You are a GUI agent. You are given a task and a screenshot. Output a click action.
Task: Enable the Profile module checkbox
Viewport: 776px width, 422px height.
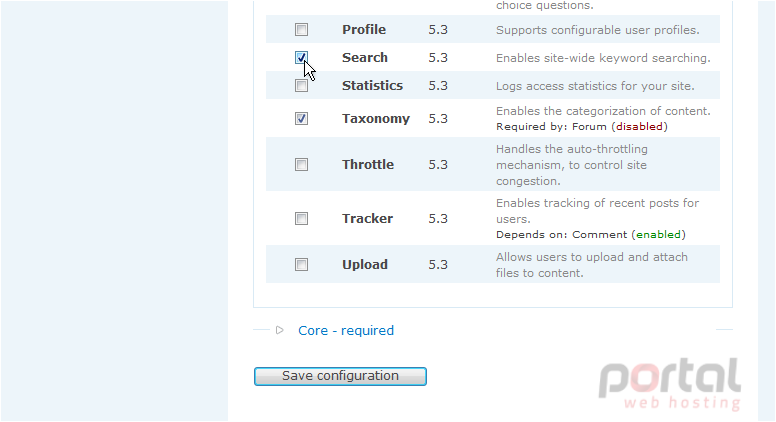click(301, 30)
